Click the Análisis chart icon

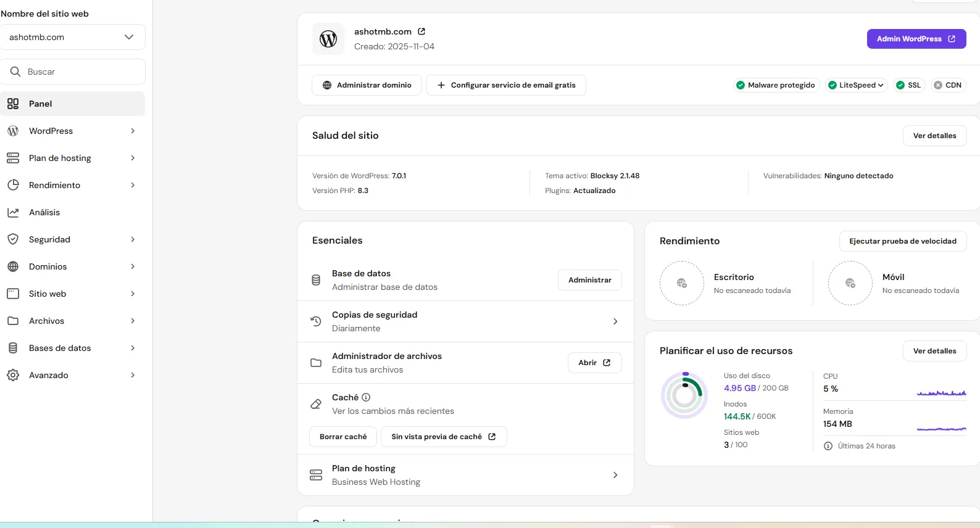(13, 212)
